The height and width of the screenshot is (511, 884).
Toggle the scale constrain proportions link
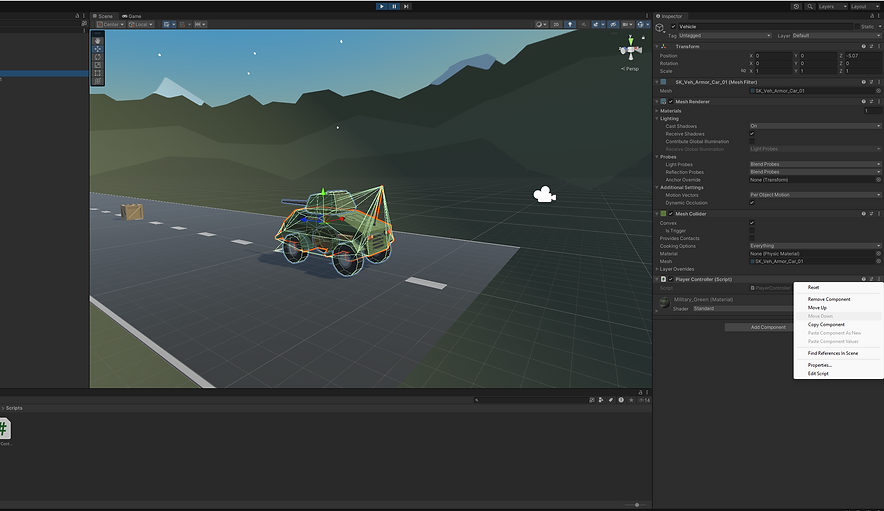743,71
